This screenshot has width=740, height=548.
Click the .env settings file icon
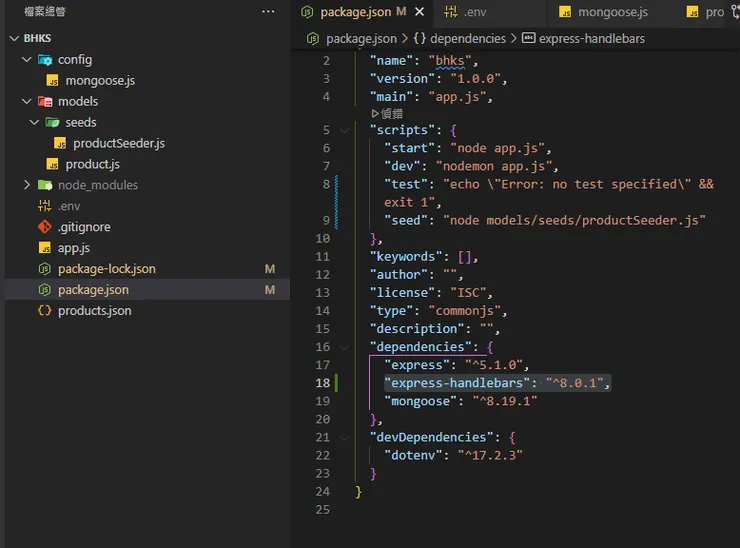[x=44, y=206]
